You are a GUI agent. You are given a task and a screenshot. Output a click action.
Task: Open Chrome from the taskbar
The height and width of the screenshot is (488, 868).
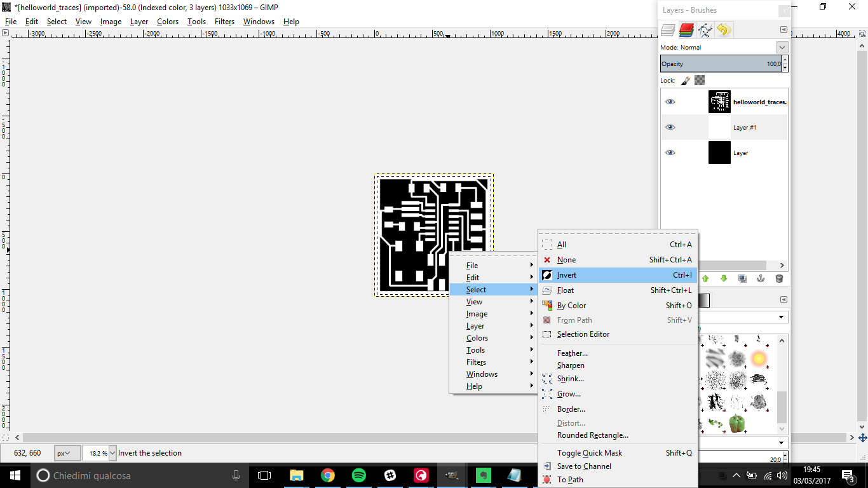[327, 475]
